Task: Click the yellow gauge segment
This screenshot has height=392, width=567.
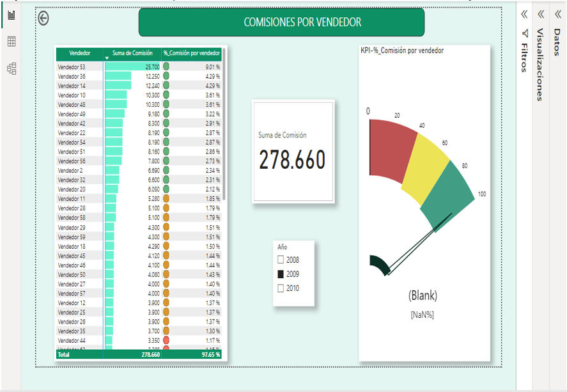Action: [427, 169]
